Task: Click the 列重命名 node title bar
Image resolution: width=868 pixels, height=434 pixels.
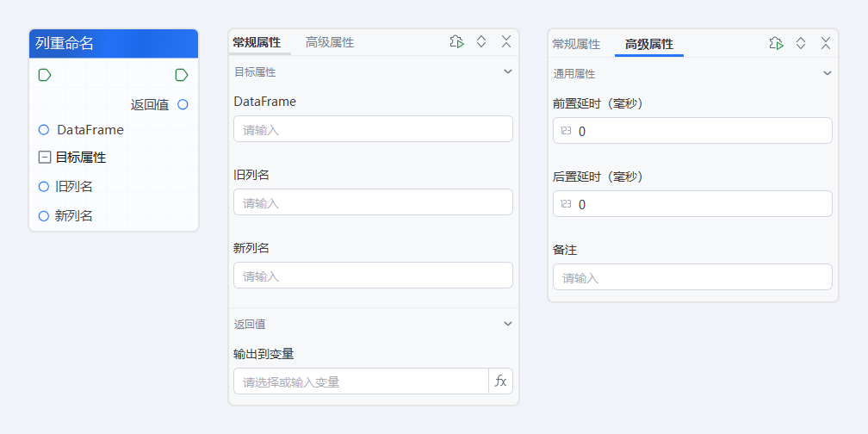Action: (114, 44)
